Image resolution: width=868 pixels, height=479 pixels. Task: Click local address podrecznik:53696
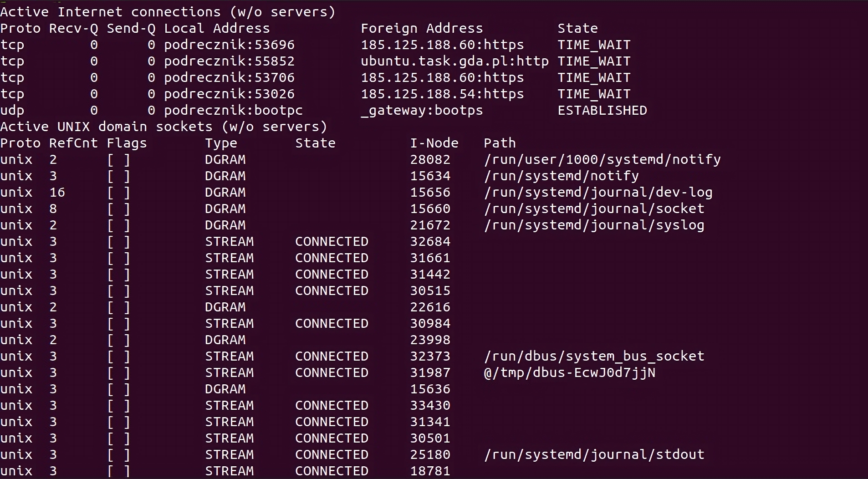point(229,45)
